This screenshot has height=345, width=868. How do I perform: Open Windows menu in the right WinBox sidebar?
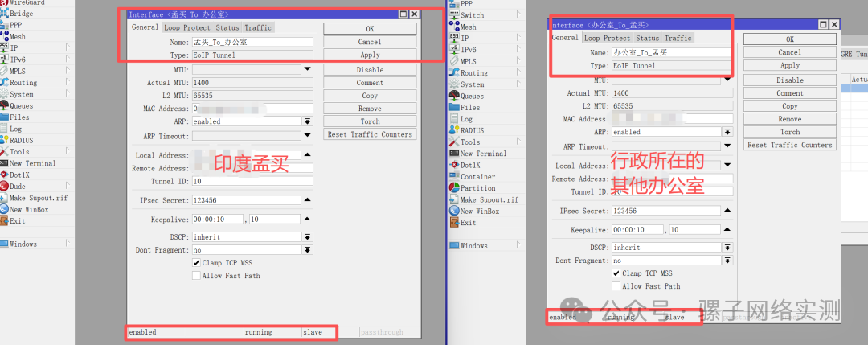coord(473,245)
